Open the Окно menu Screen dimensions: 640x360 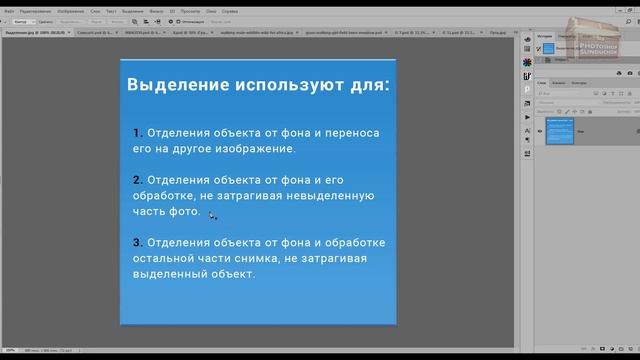[x=211, y=11]
